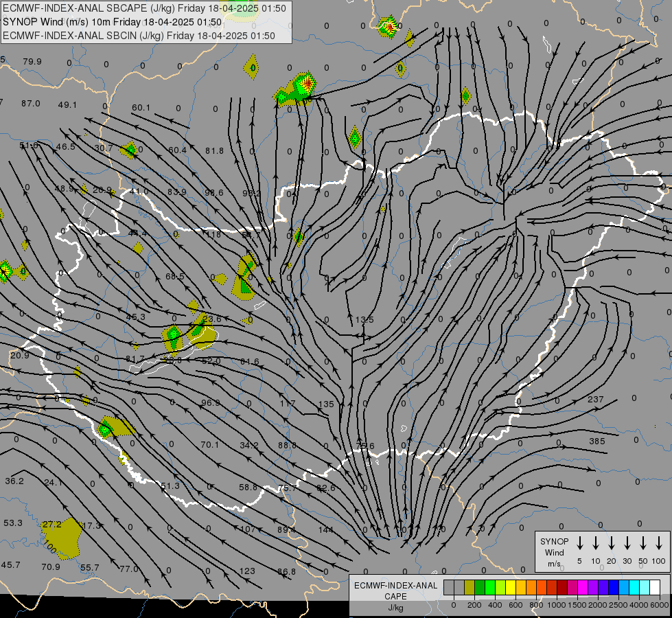Image resolution: width=672 pixels, height=618 pixels.
Task: Select the white swatch at 6000
Action: click(x=655, y=588)
